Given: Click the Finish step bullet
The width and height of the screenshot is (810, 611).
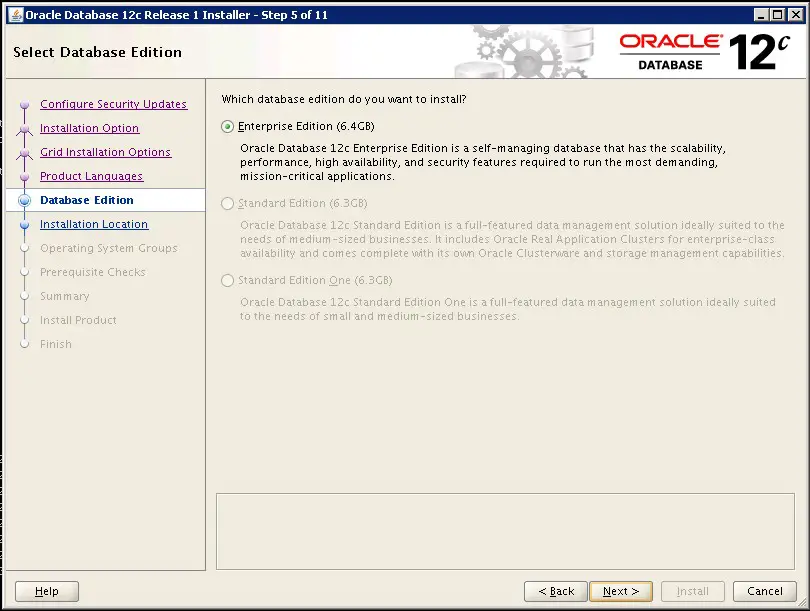Looking at the screenshot, I should pos(24,344).
